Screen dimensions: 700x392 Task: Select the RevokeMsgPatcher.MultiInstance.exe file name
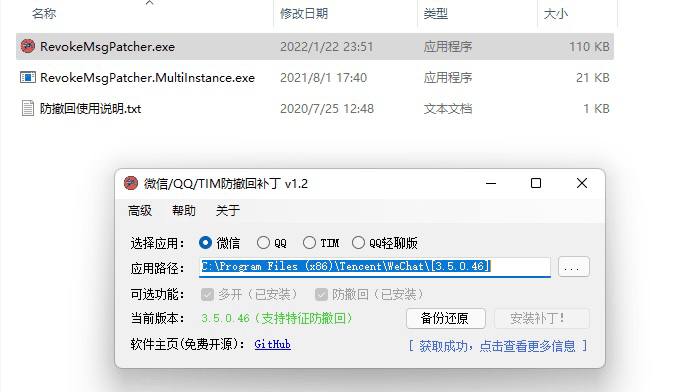coord(147,78)
